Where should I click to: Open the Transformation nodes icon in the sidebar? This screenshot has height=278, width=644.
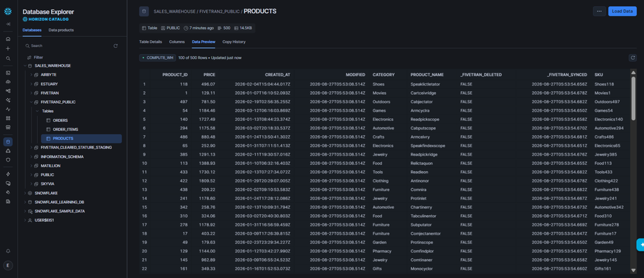point(8,91)
